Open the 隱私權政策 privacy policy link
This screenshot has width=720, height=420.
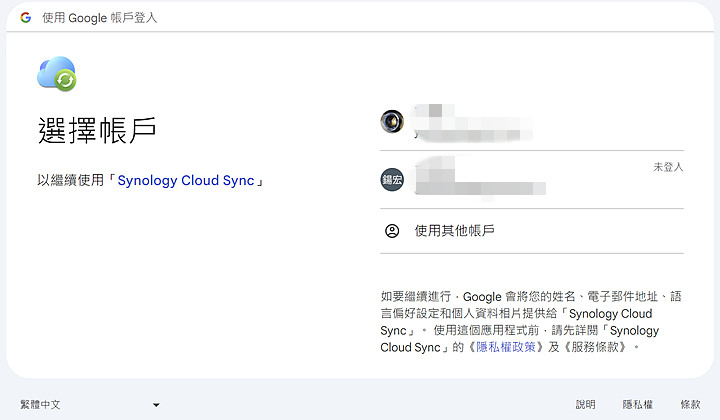pos(506,347)
